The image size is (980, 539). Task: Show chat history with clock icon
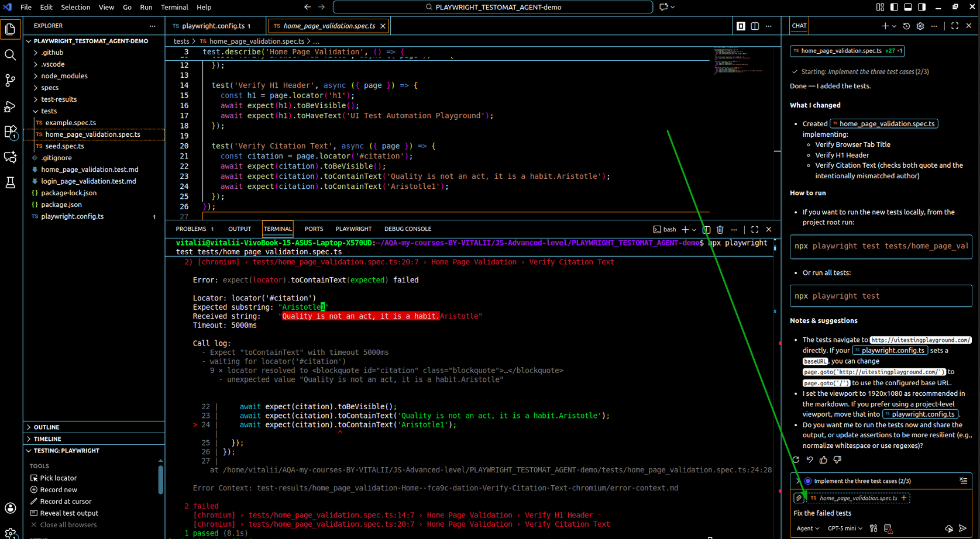[x=906, y=26]
